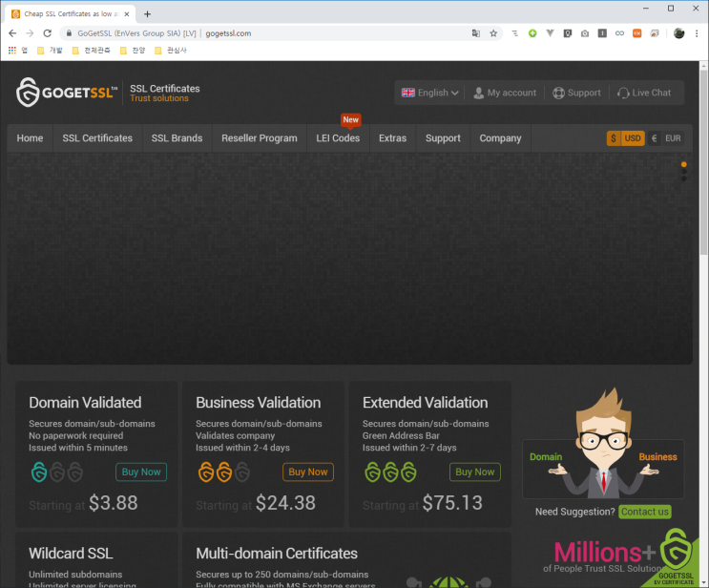The height and width of the screenshot is (588, 709).
Task: Close the Cheap SSL Certificates tab
Action: (127, 14)
